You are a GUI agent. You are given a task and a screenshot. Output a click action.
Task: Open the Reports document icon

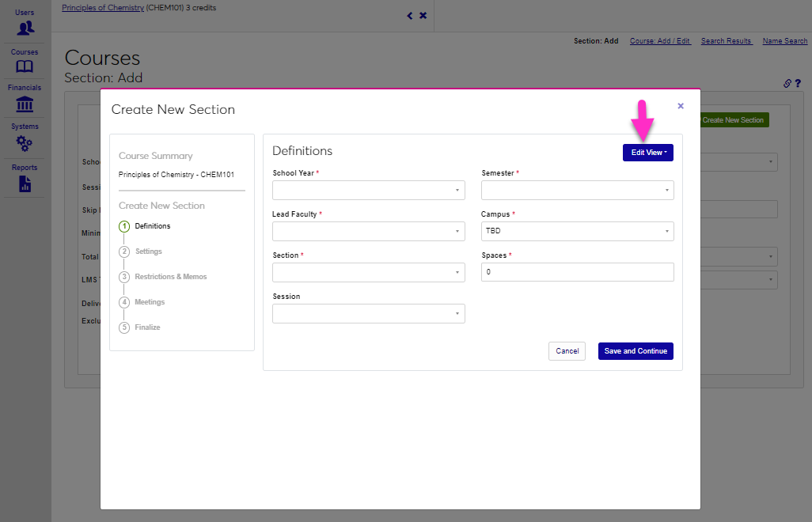(25, 184)
